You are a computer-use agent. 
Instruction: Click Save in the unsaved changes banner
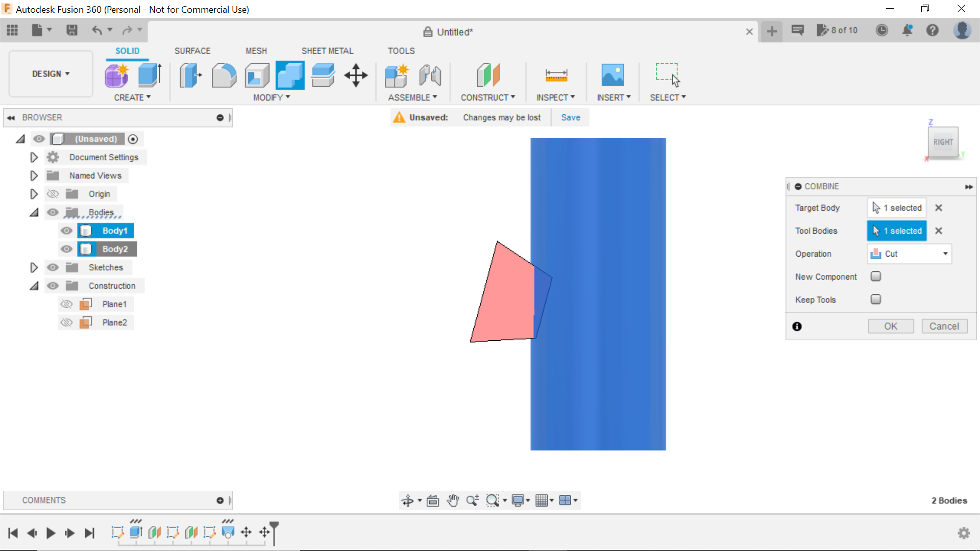[x=570, y=117]
